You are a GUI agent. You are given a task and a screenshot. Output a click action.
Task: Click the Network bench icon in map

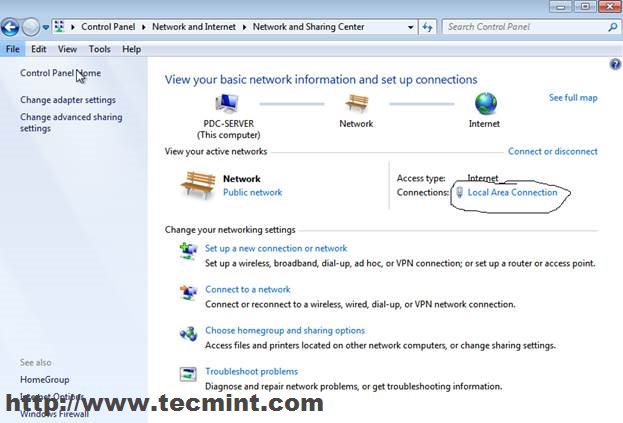[x=356, y=103]
